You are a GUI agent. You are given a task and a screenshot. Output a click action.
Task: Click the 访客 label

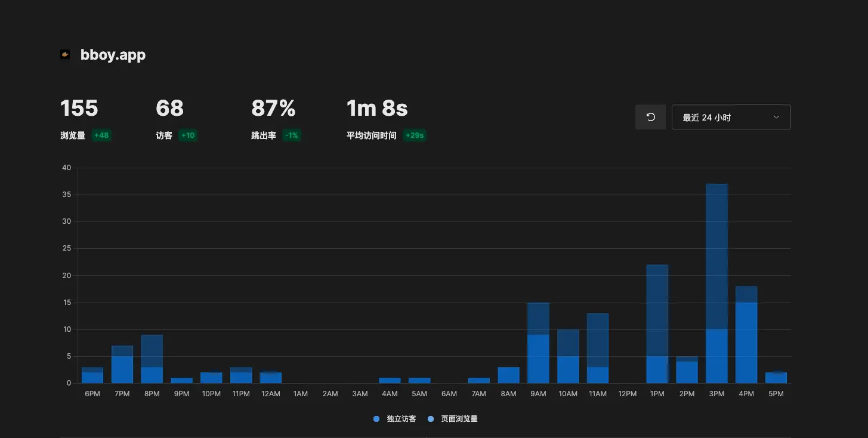click(x=164, y=135)
